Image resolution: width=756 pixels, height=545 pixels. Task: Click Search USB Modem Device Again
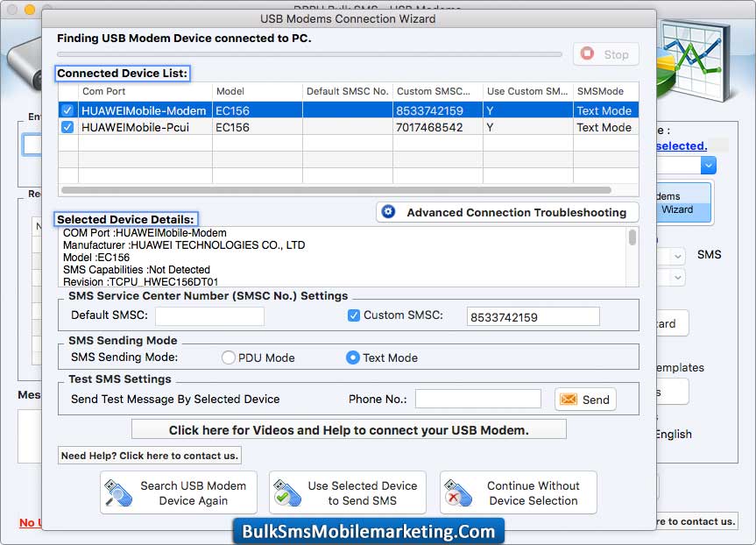tap(179, 492)
